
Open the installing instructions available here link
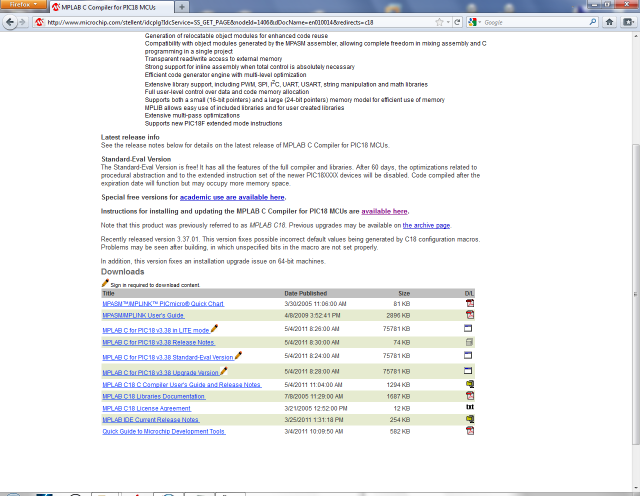(384, 211)
